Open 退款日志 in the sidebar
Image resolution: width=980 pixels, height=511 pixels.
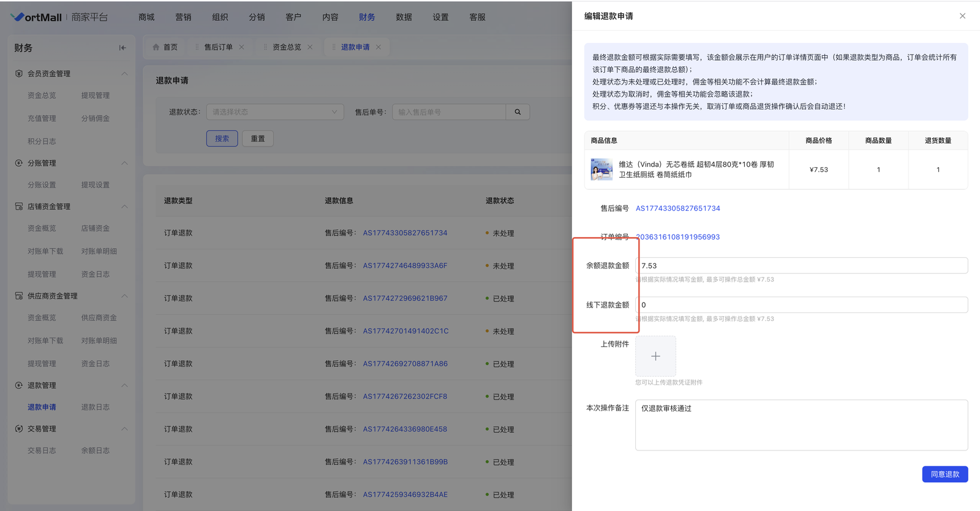[96, 407]
